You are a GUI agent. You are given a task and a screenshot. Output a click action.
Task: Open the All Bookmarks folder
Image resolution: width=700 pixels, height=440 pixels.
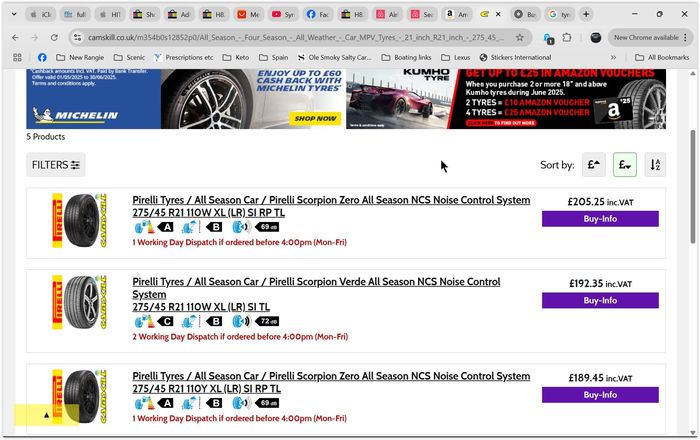662,57
